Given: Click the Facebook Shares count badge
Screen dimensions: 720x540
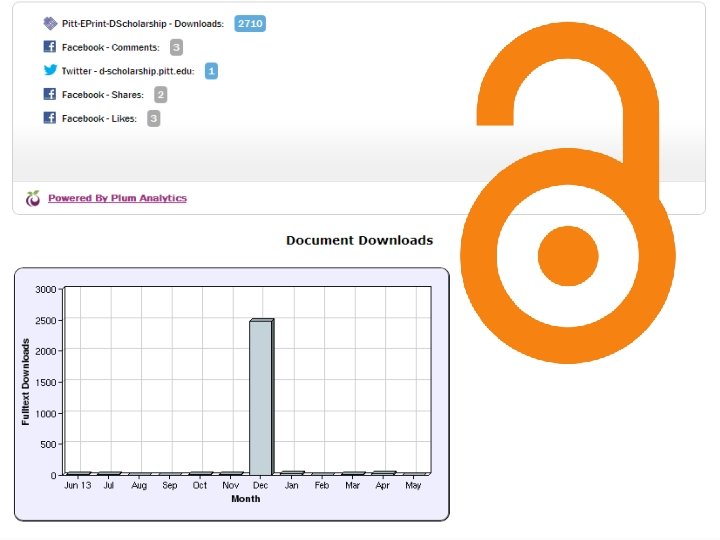Looking at the screenshot, I should coord(160,95).
